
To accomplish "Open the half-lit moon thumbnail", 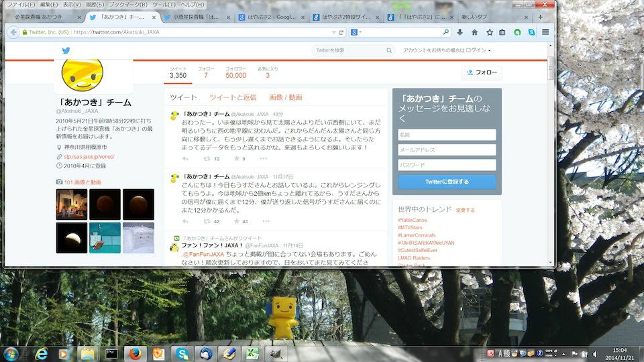I will tap(72, 238).
